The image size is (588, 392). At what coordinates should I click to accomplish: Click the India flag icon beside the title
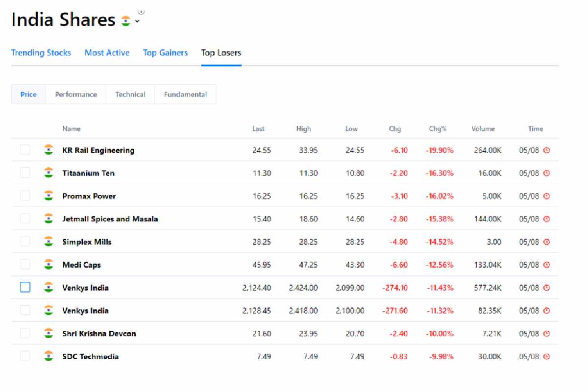click(126, 21)
